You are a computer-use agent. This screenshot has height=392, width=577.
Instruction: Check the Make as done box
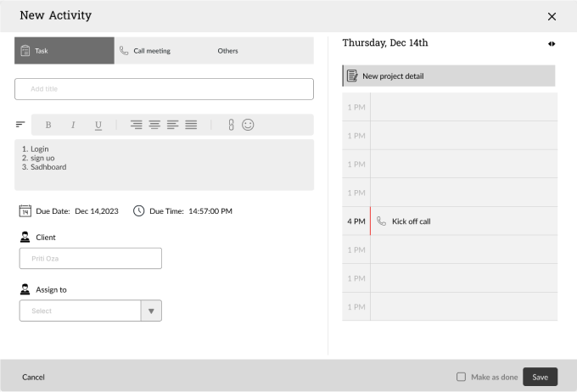pos(461,377)
